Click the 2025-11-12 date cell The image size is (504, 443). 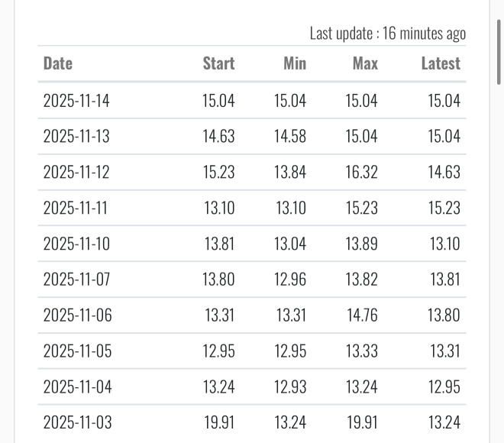coord(76,172)
